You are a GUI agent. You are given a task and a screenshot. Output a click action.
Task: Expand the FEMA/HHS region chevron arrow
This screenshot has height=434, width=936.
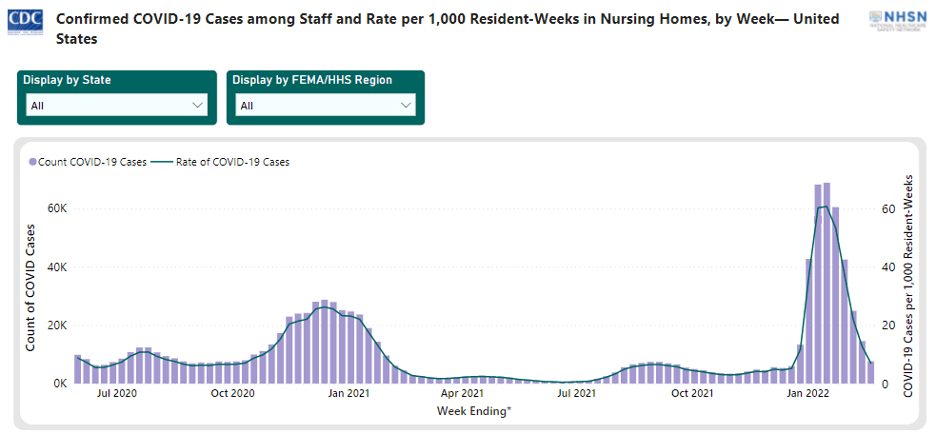click(x=405, y=105)
